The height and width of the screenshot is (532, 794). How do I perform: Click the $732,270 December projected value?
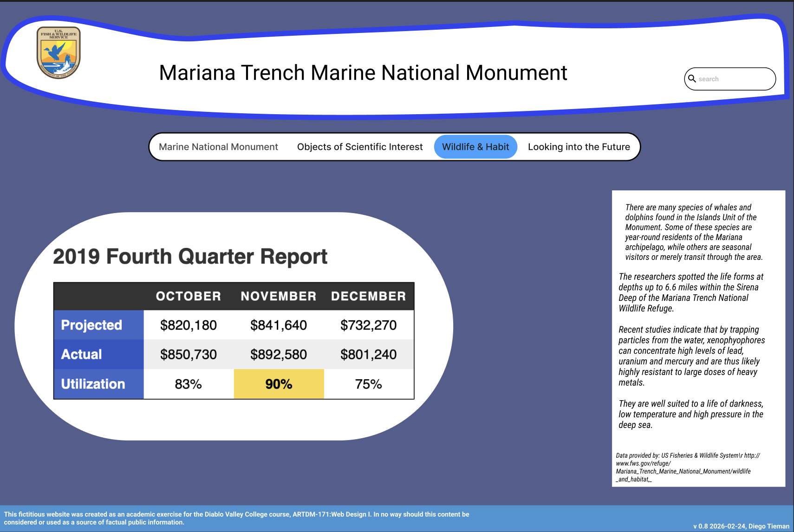point(368,325)
